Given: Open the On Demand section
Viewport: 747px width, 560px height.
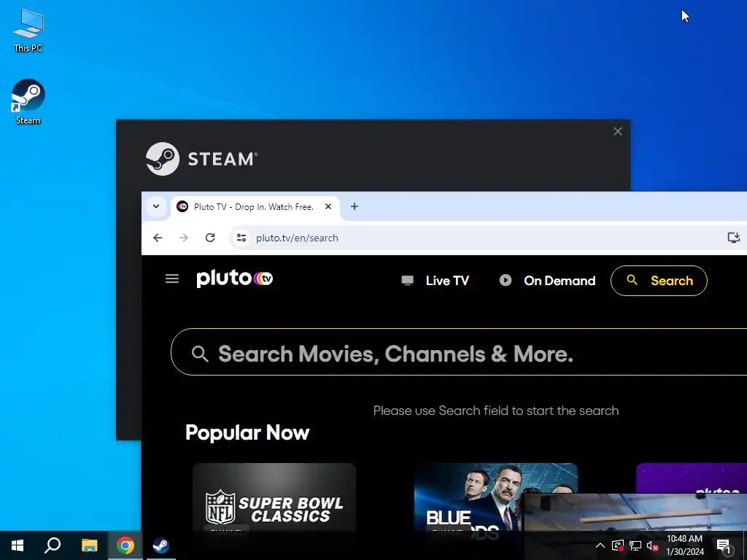Looking at the screenshot, I should (547, 281).
